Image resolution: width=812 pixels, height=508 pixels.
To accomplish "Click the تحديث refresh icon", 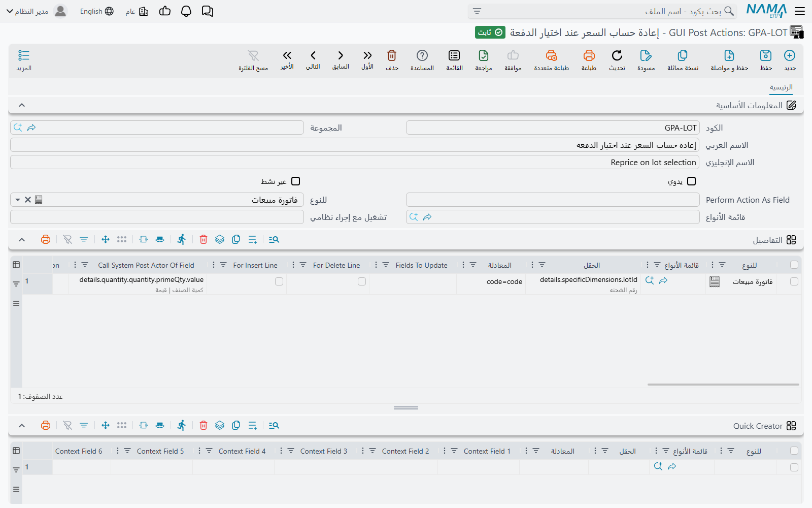I will [x=617, y=55].
